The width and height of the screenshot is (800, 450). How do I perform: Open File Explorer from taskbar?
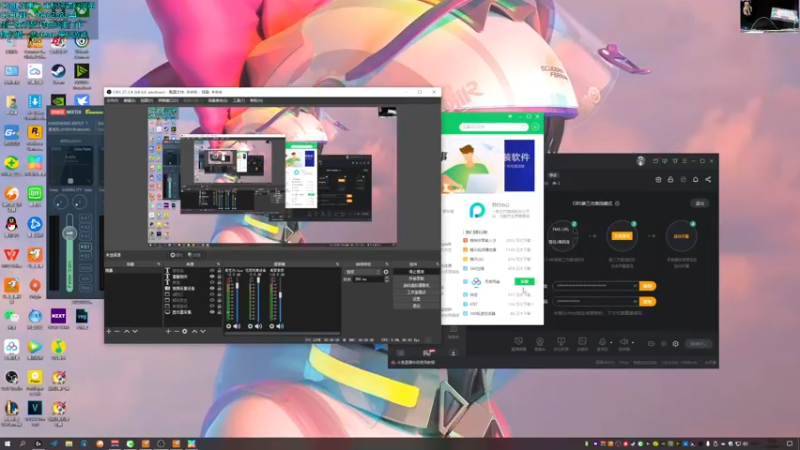pyautogui.click(x=68, y=444)
